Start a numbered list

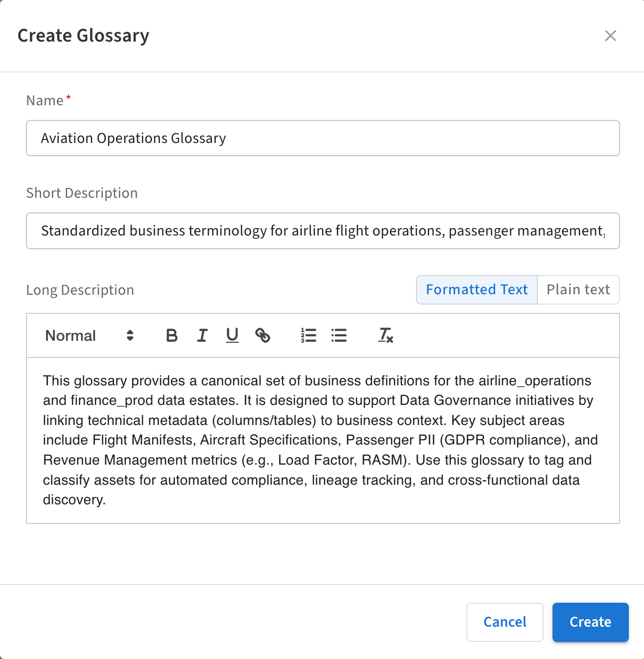point(308,335)
